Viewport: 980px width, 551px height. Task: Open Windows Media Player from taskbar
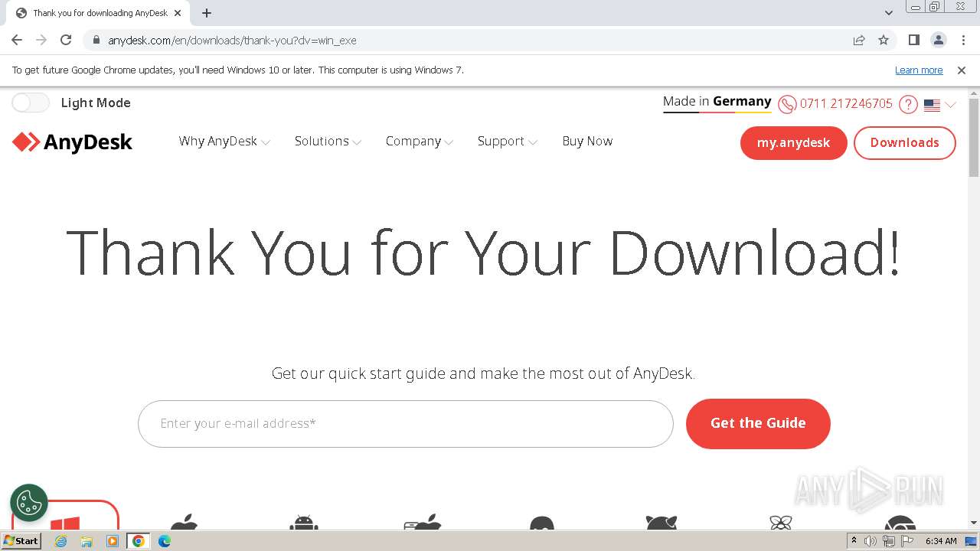coord(113,541)
